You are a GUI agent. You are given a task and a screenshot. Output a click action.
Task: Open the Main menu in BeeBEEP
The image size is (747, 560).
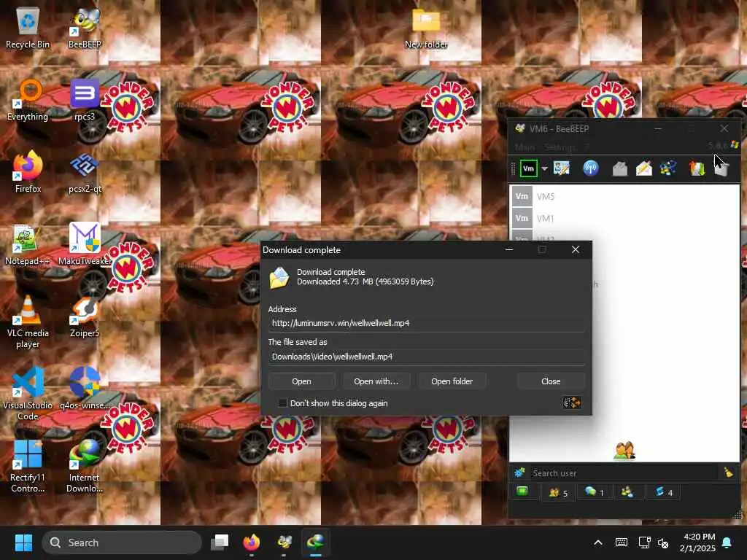525,147
